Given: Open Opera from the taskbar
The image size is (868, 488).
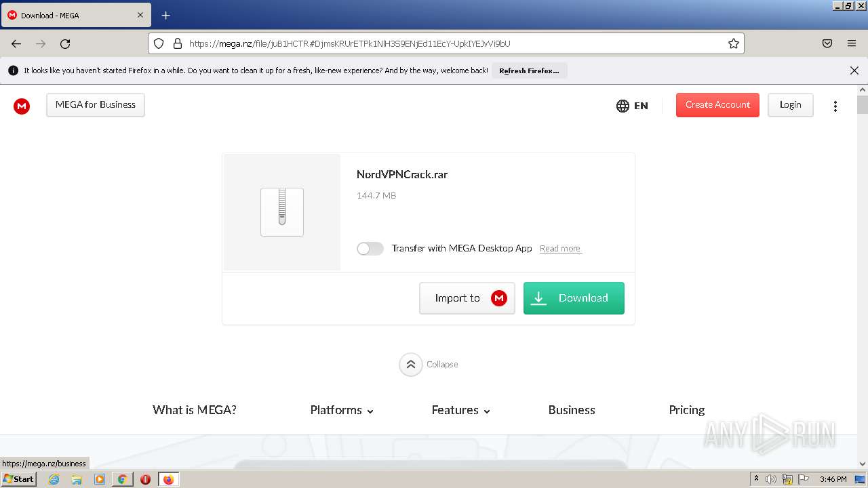Looking at the screenshot, I should (x=145, y=479).
